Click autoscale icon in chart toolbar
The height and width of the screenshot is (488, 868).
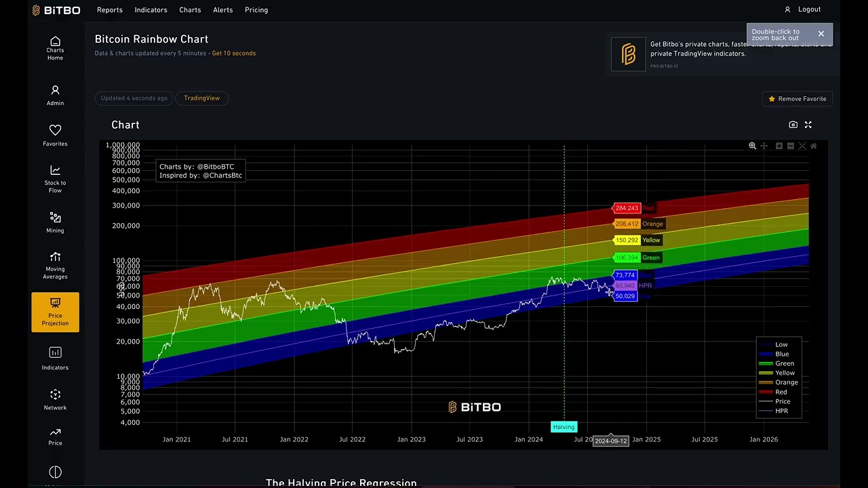(802, 146)
